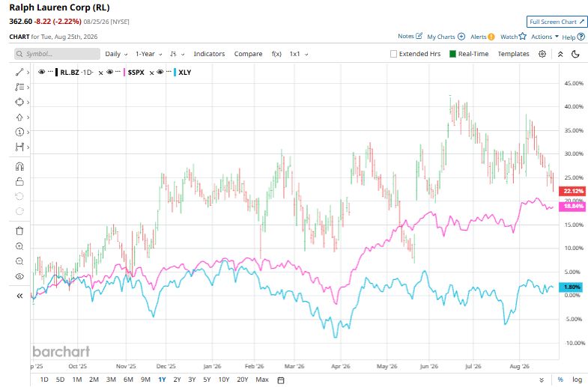
Task: Select the Max time range
Action: click(x=262, y=380)
